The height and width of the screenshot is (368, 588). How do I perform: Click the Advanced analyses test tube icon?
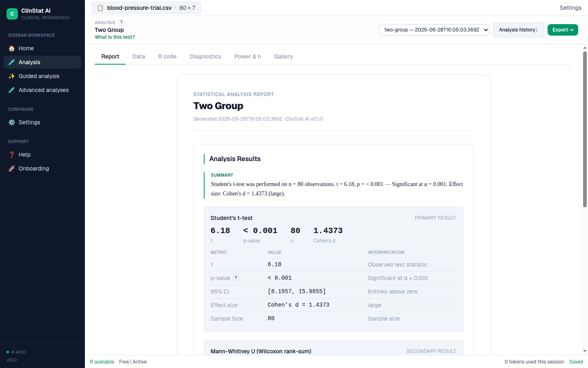11,90
